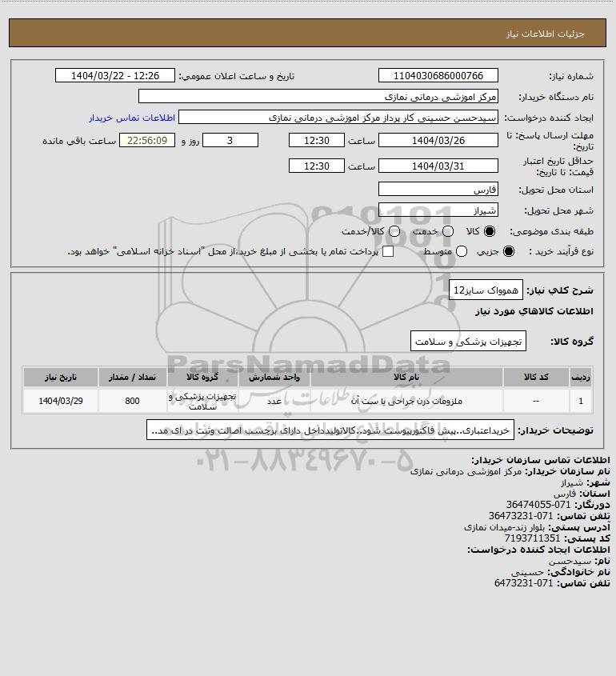Click the price validity date 1404/03/31
Viewport: 616px width, 676px height.
[x=438, y=166]
